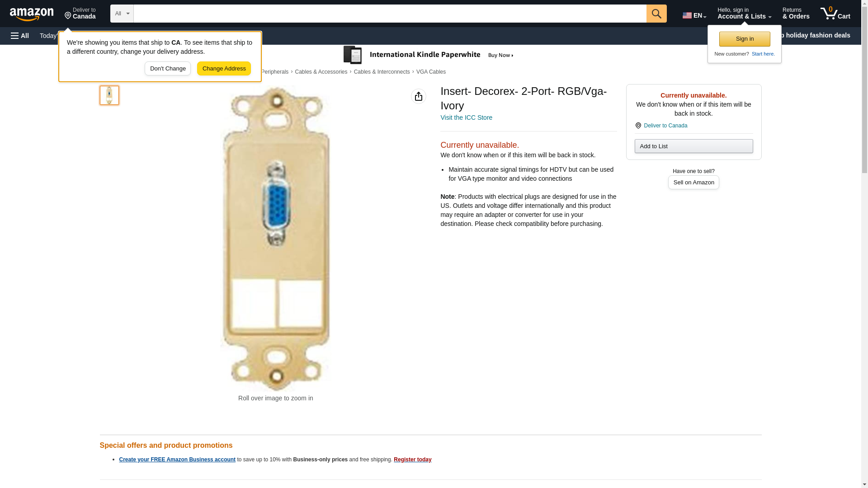868x488 pixels.
Task: Select the EN language flag
Action: 694,15
